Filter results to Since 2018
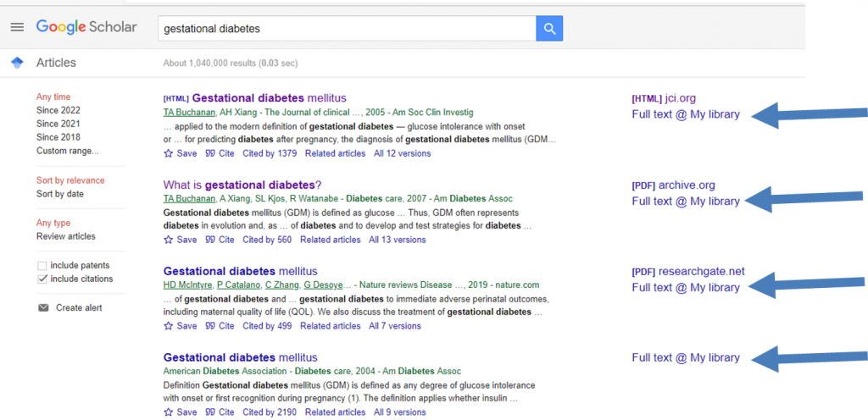Image resolution: width=868 pixels, height=420 pixels. point(58,137)
